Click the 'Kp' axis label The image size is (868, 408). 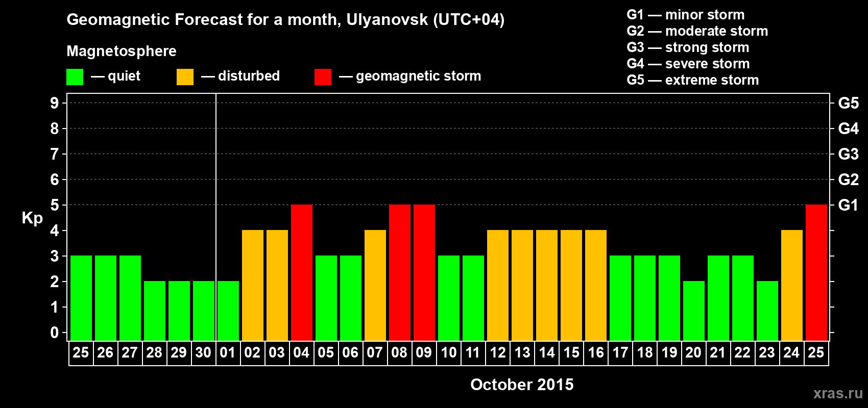[32, 218]
